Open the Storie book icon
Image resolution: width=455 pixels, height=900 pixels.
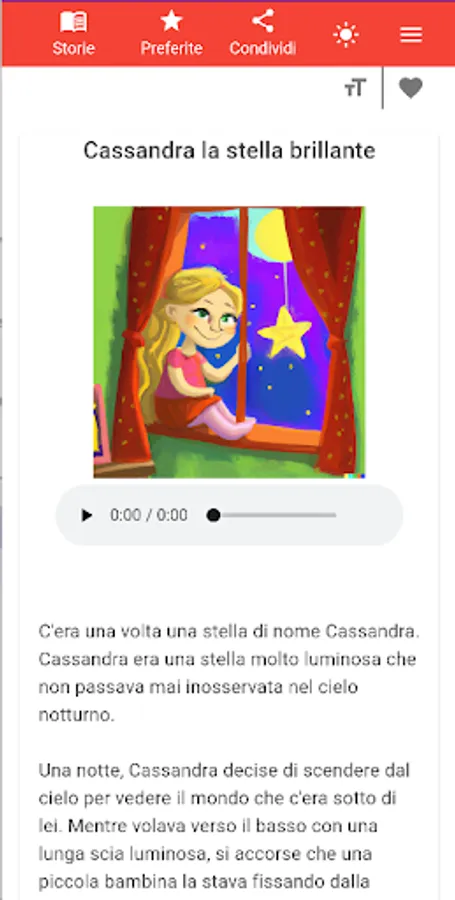pyautogui.click(x=73, y=22)
